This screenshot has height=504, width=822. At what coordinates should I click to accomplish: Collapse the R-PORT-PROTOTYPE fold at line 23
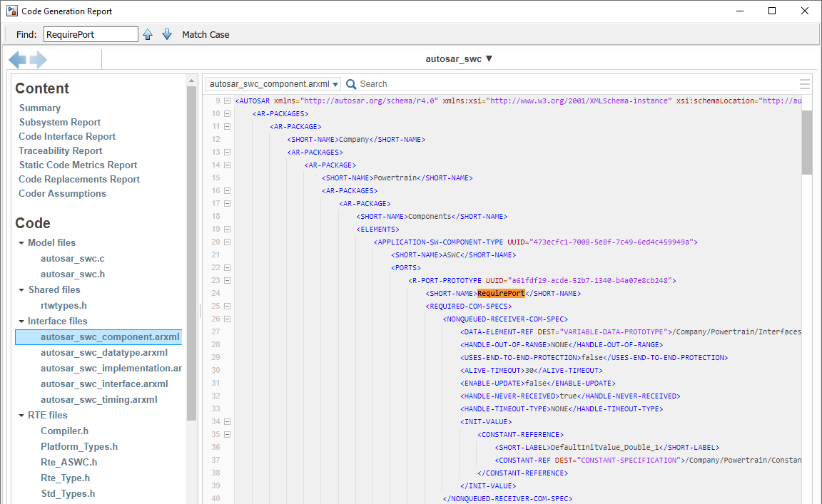(x=227, y=281)
